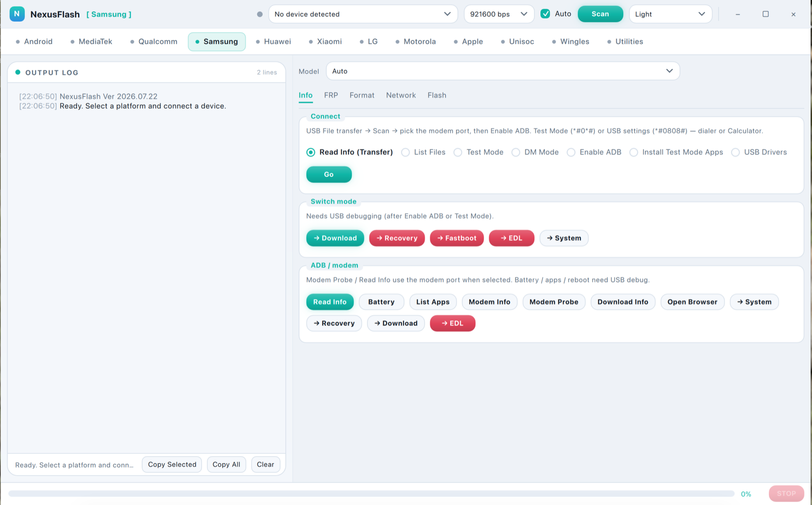Click Recovery button in Switch mode
Viewport: 812px width, 505px height.
point(397,238)
